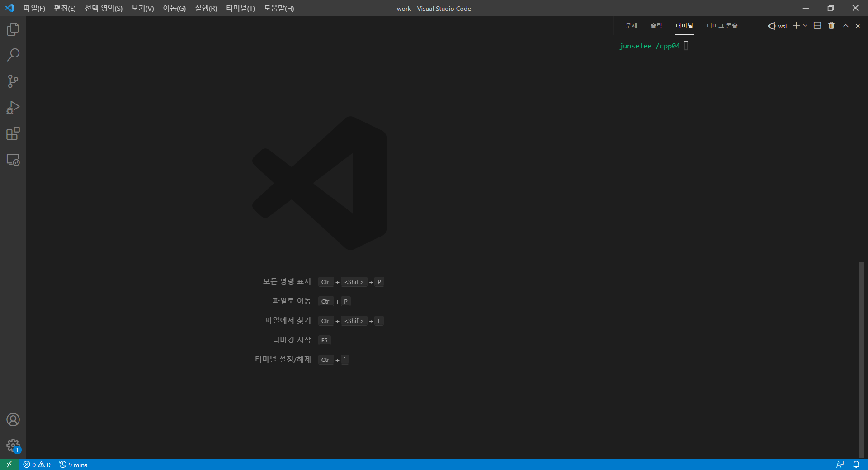868x470 pixels.
Task: Open the 이동(G) menu
Action: [x=175, y=8]
